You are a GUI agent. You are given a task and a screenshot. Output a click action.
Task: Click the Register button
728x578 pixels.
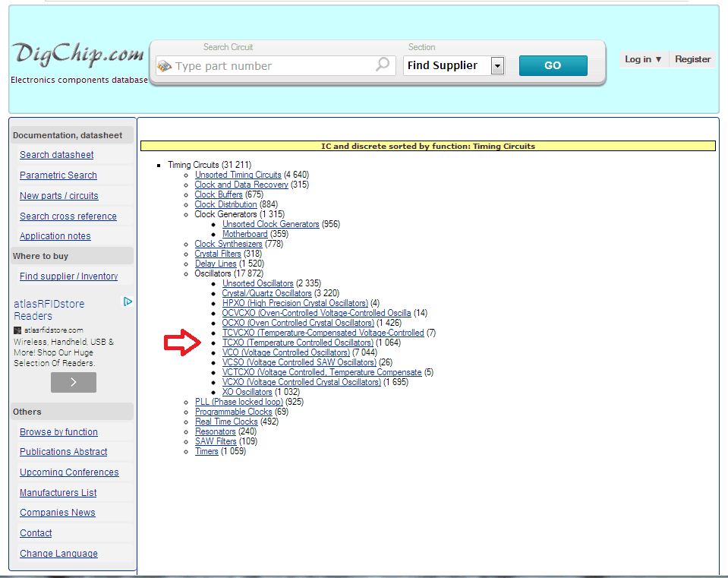(x=692, y=59)
